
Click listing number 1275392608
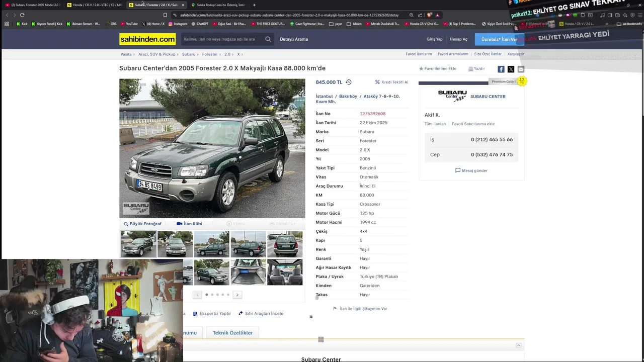(x=372, y=114)
